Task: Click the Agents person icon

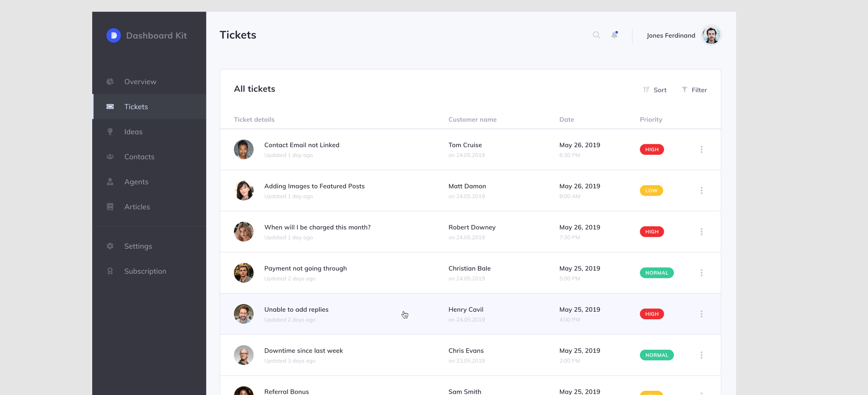Action: pyautogui.click(x=110, y=182)
